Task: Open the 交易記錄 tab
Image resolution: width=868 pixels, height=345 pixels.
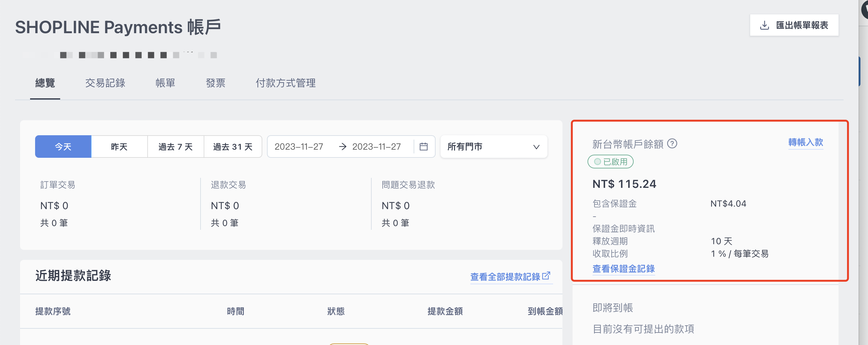Action: [105, 83]
